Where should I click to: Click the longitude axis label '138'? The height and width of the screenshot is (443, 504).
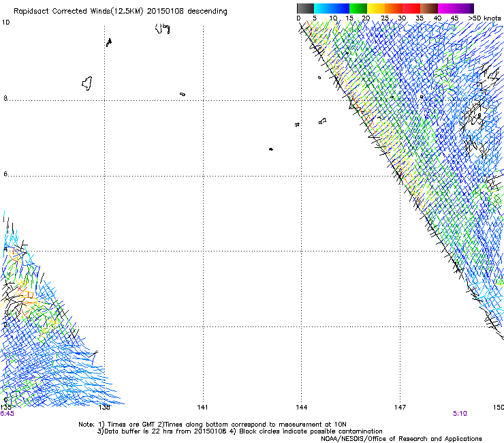[104, 408]
